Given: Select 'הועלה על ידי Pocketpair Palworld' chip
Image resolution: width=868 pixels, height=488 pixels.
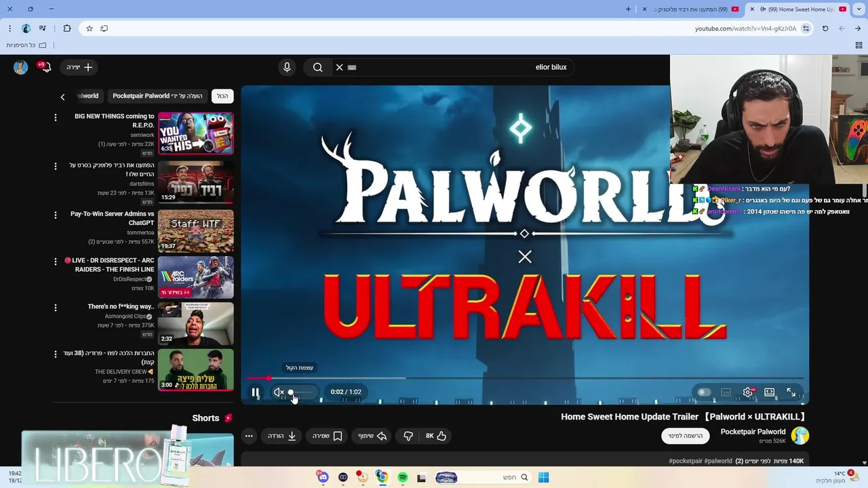Looking at the screenshot, I should click(x=157, y=96).
